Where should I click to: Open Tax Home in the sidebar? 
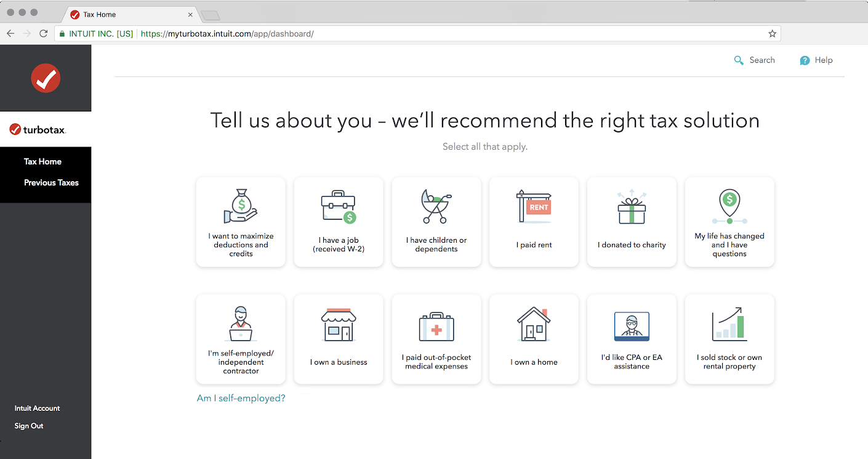(x=42, y=161)
